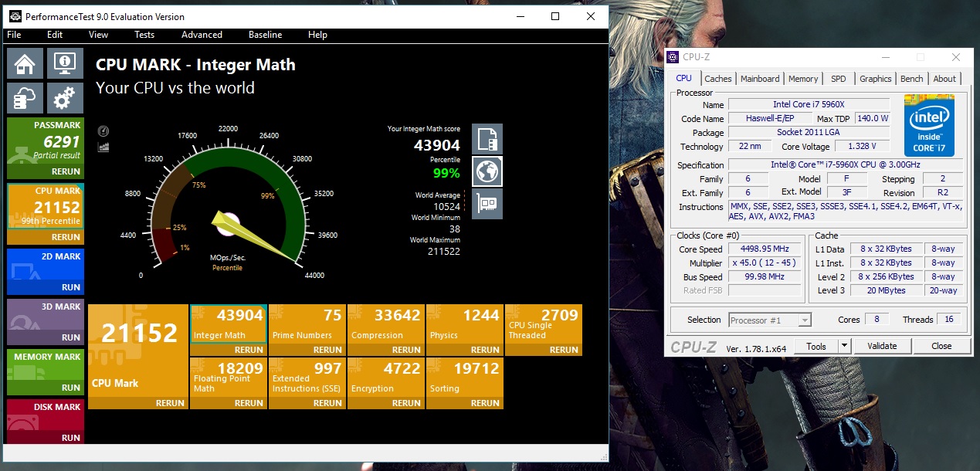
Task: Select the Encryption score tile
Action: point(386,377)
